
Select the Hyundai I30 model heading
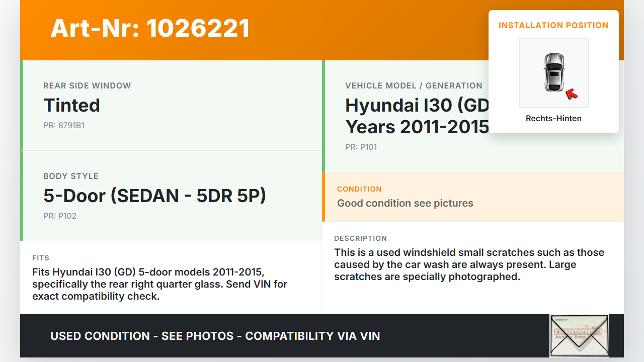coord(417,105)
